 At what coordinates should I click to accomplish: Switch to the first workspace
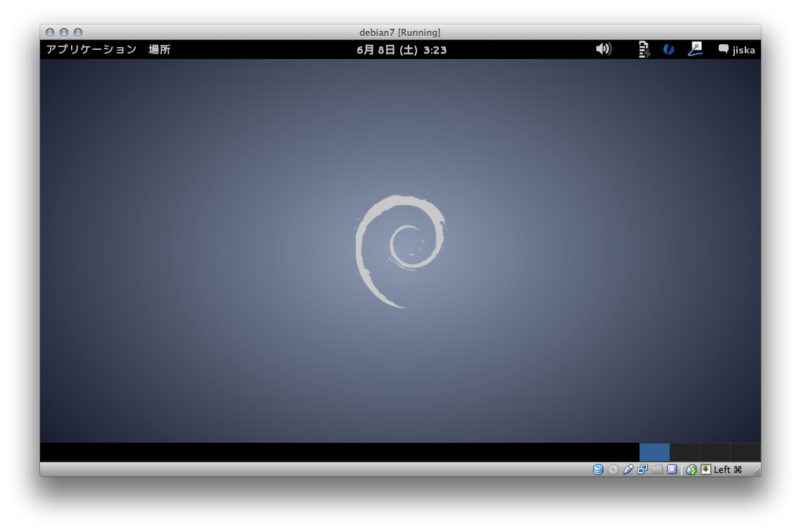tap(655, 453)
